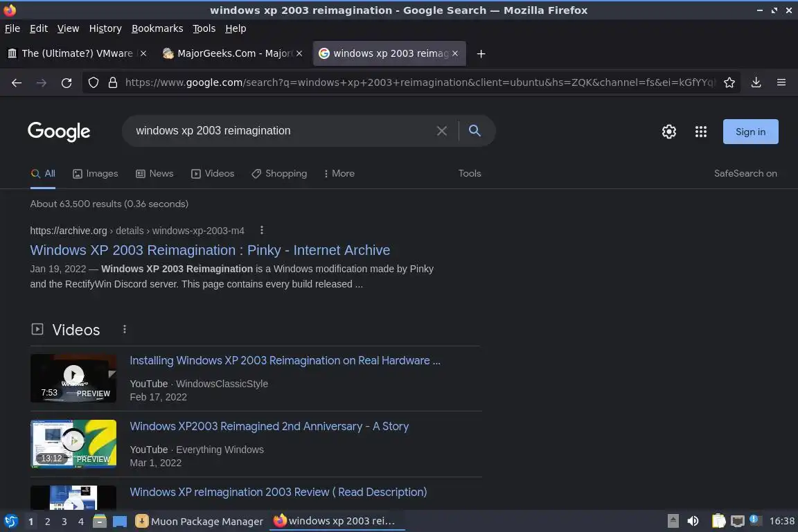Open Windows XP 2003 Reimagination Internet Archive link
The height and width of the screenshot is (532, 798).
(210, 251)
